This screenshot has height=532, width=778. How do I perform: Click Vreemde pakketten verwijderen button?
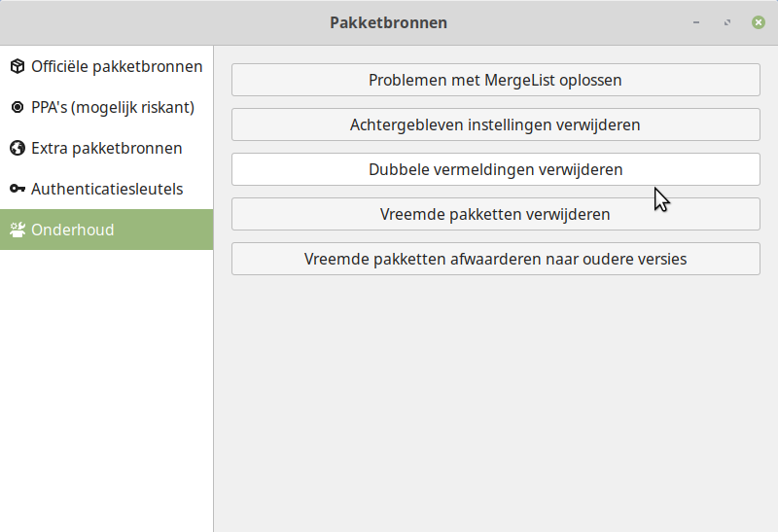pyautogui.click(x=496, y=214)
